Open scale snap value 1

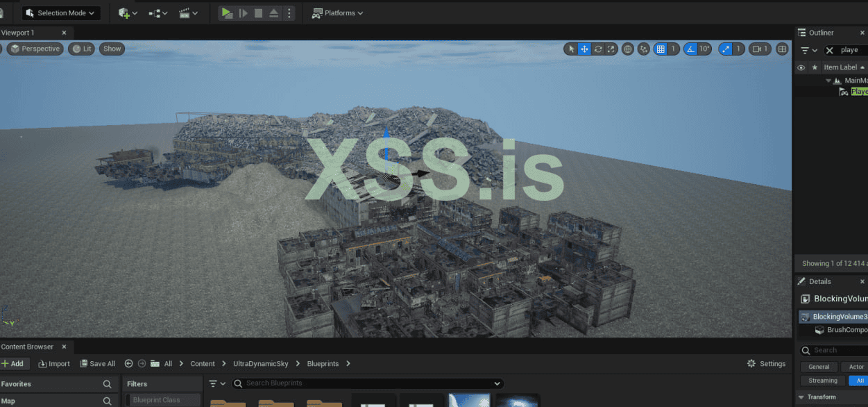[739, 49]
